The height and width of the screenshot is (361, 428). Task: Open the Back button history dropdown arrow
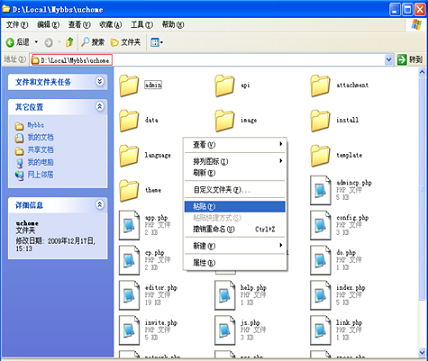[x=36, y=42]
